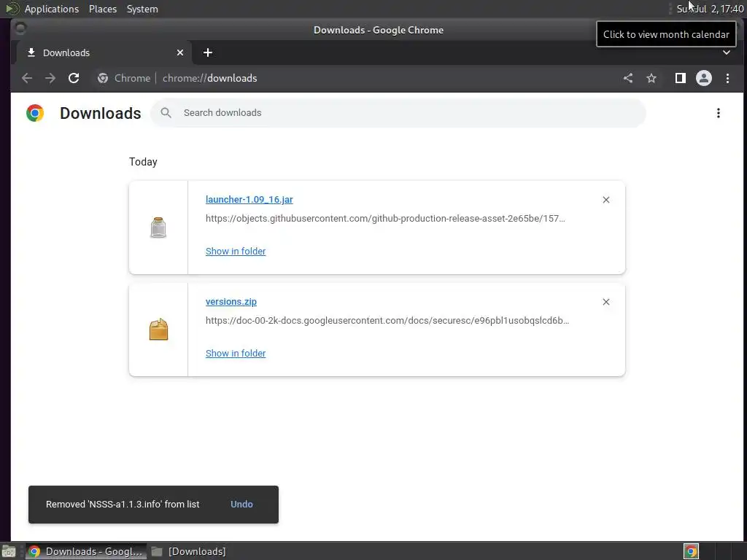
Task: Open the Applications menu
Action: (52, 9)
